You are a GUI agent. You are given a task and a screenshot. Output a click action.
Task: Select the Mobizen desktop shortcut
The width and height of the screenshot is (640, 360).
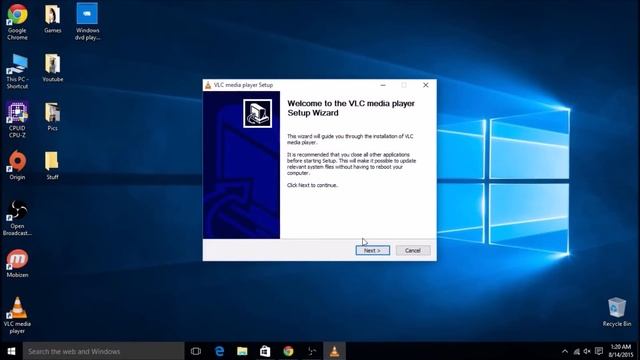(17, 263)
